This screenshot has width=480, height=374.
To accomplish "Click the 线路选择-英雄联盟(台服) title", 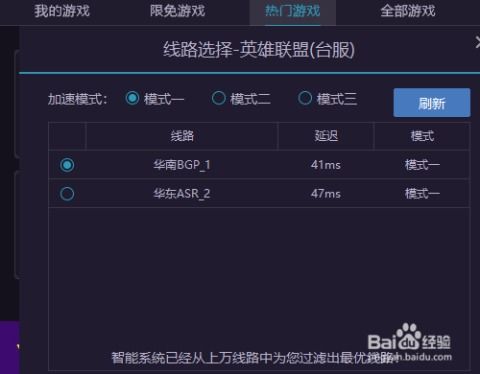I will coord(259,50).
